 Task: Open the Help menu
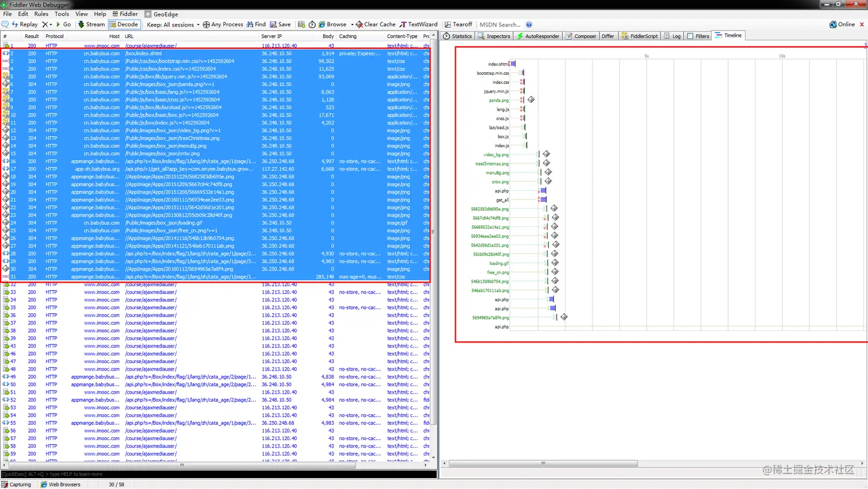(x=100, y=14)
